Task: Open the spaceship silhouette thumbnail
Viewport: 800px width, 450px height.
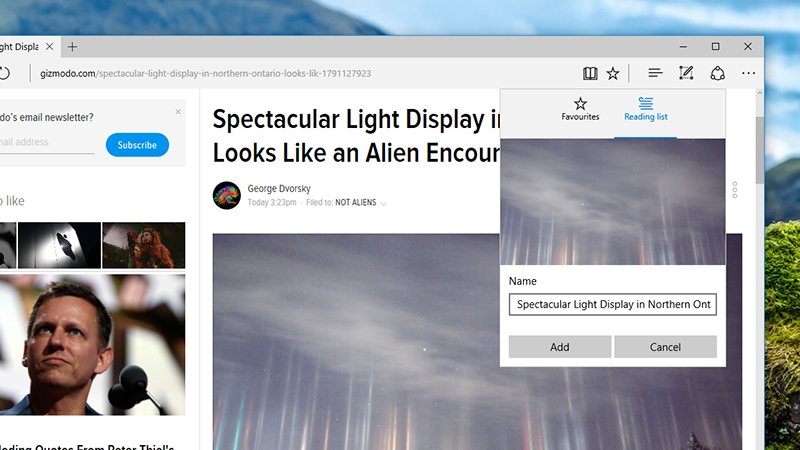Action: [x=59, y=245]
